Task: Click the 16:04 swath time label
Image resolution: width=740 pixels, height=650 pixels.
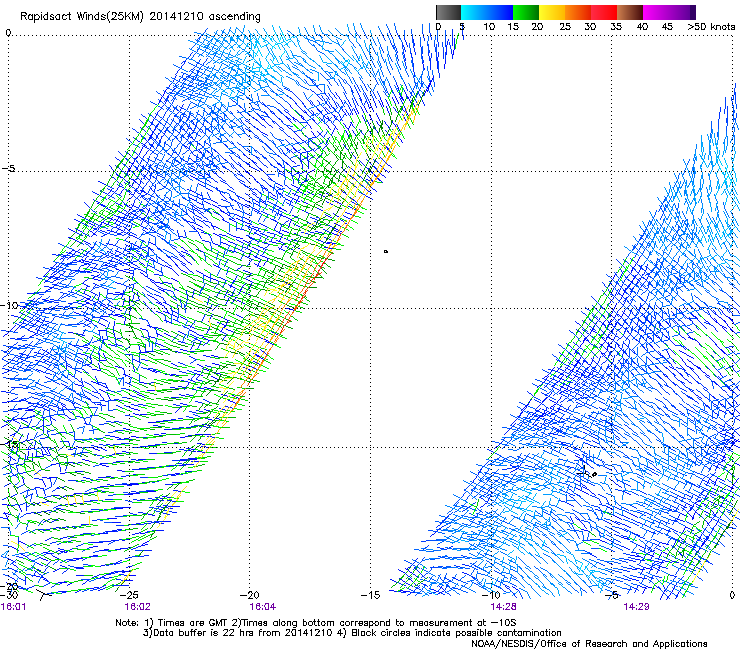Action: coord(262,606)
